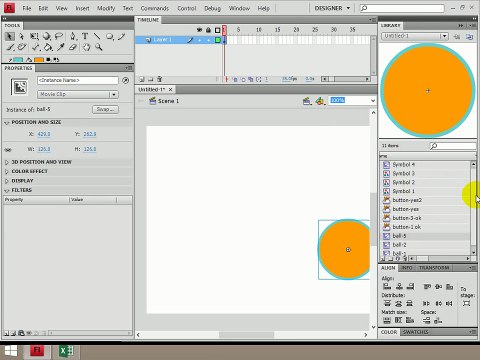Toggle the To stage align option
Viewport: 480px width, 360px height.
466,303
